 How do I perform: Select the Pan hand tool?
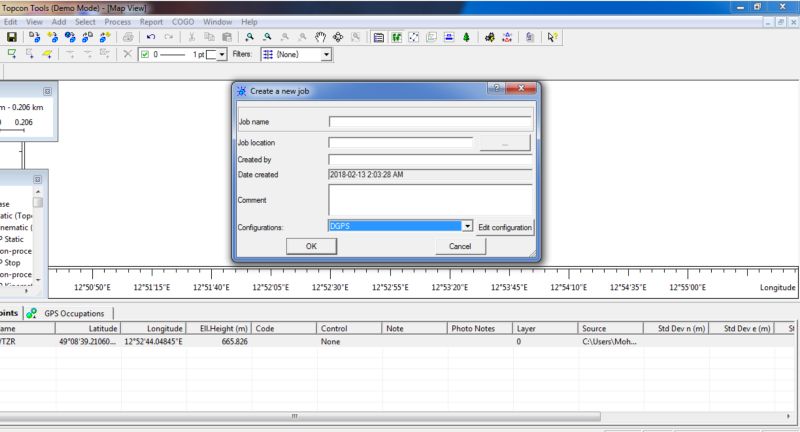[320, 37]
